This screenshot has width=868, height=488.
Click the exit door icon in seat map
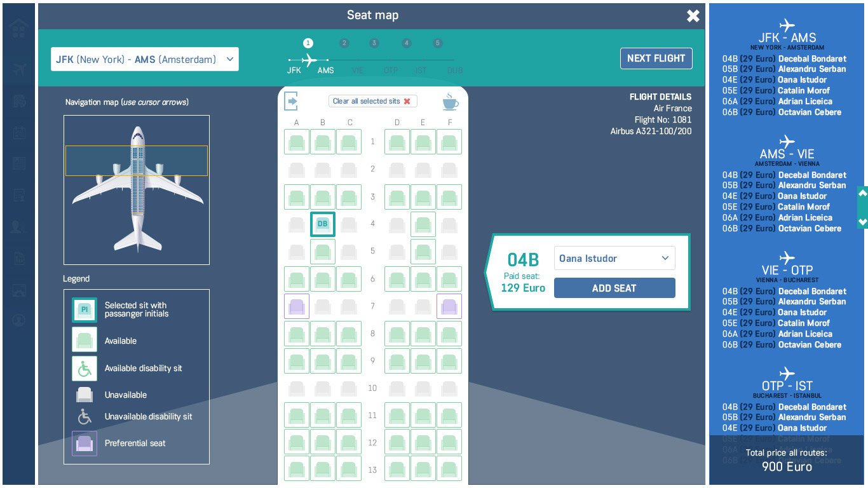point(292,101)
